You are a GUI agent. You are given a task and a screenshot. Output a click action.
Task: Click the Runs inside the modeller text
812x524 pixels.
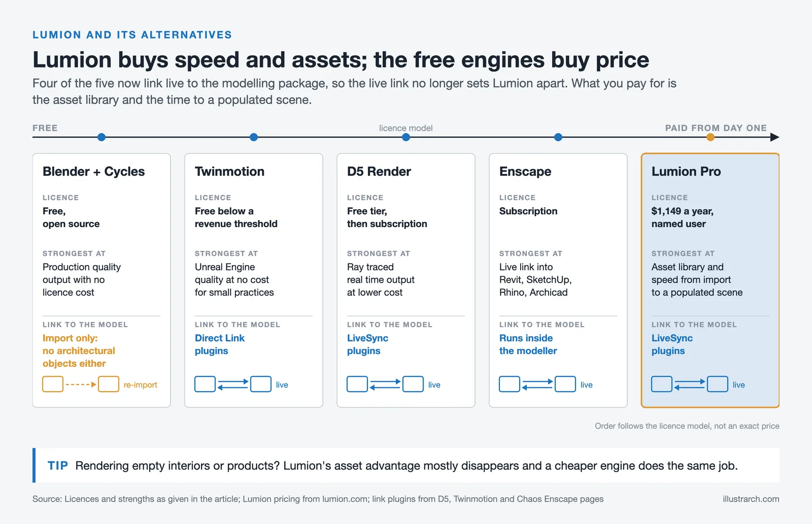pos(528,344)
